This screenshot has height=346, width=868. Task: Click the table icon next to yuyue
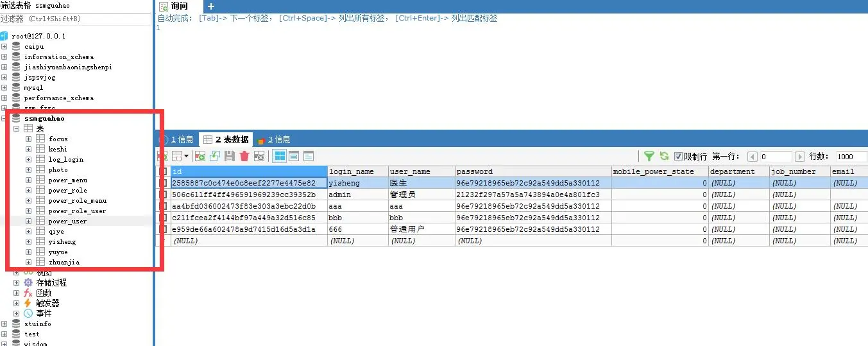[40, 252]
